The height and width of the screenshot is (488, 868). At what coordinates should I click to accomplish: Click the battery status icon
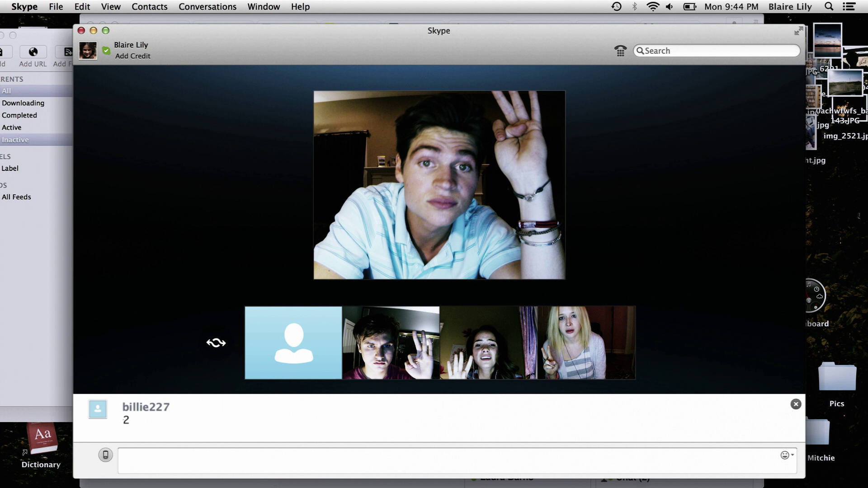point(689,6)
